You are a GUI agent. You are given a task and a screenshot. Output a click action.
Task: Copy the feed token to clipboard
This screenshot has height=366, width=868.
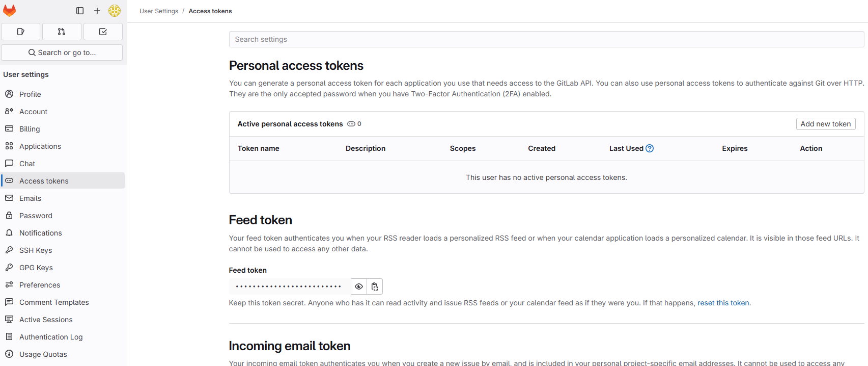(375, 286)
